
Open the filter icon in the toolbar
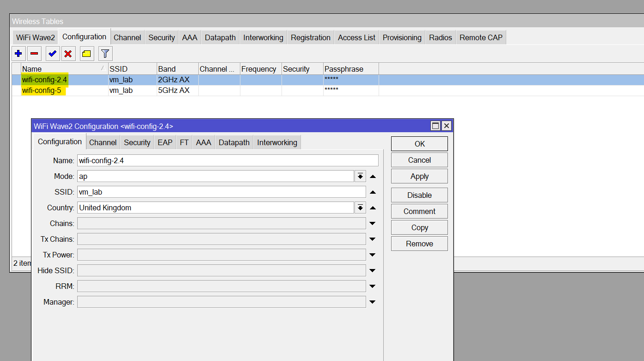(105, 54)
